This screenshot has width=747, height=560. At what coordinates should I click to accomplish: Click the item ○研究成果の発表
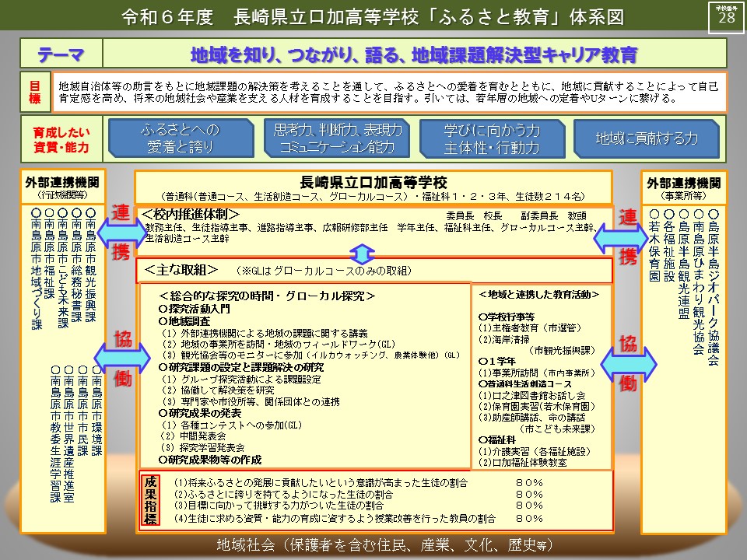coord(200,413)
